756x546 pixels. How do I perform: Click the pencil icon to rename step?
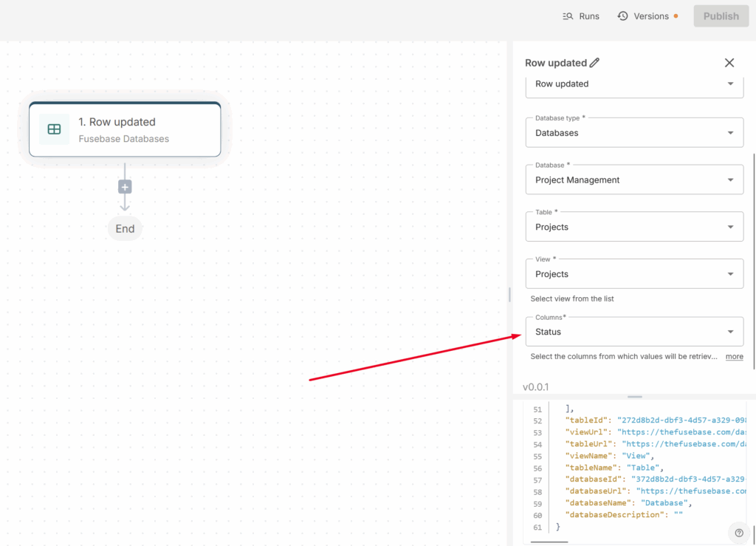[595, 63]
